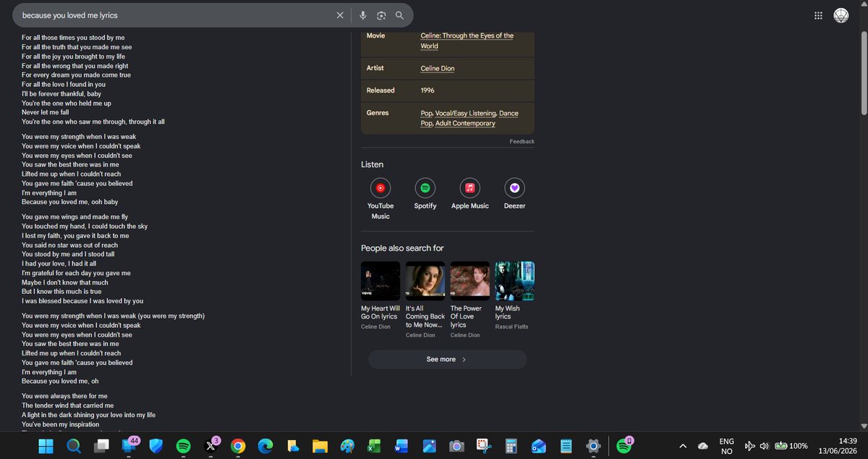The image size is (868, 459).
Task: Start voice search with the microphone icon
Action: [x=363, y=15]
